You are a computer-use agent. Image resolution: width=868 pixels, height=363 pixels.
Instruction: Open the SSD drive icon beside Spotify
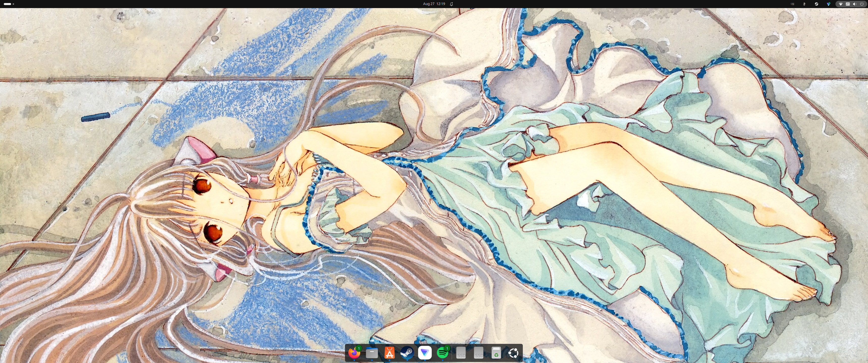click(461, 353)
